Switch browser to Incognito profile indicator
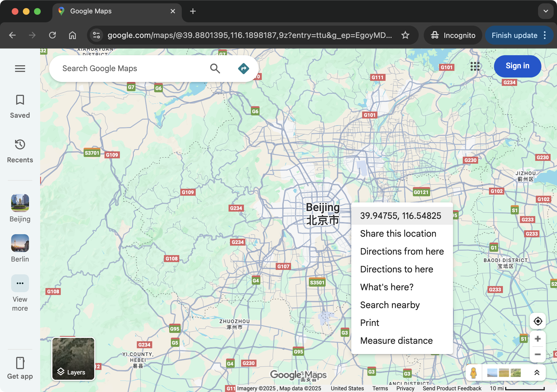This screenshot has width=557, height=392. pyautogui.click(x=452, y=35)
